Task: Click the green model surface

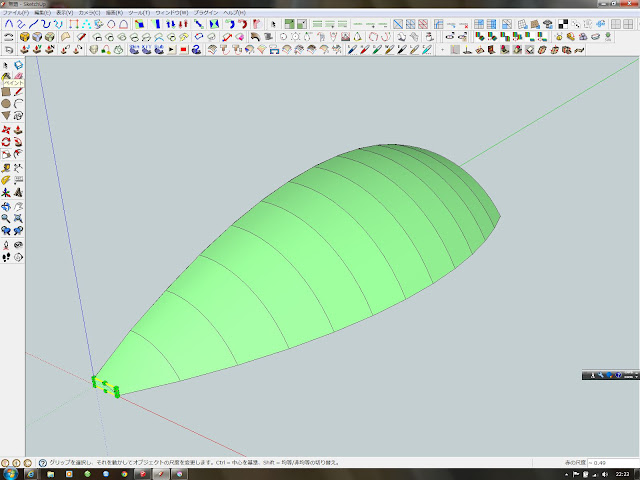Action: coord(310,261)
